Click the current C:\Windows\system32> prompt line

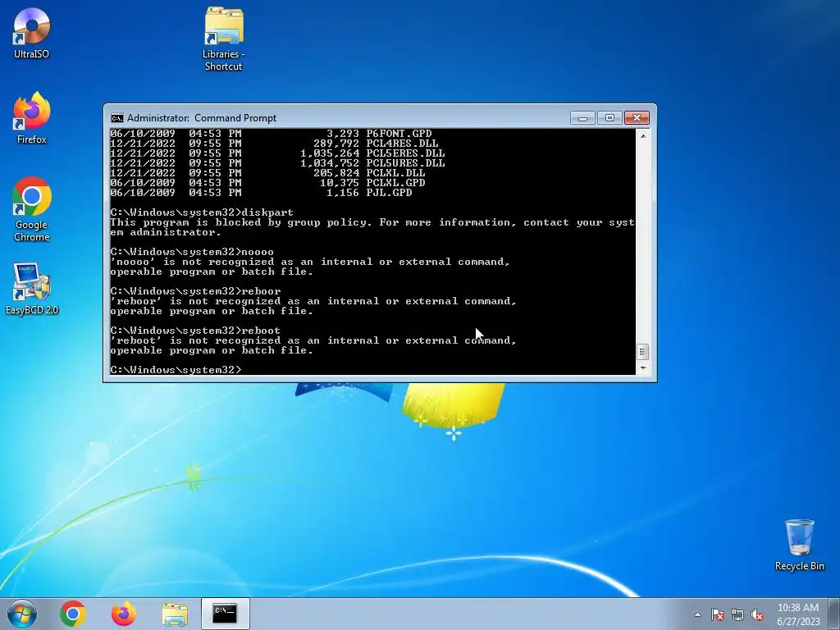(x=176, y=370)
